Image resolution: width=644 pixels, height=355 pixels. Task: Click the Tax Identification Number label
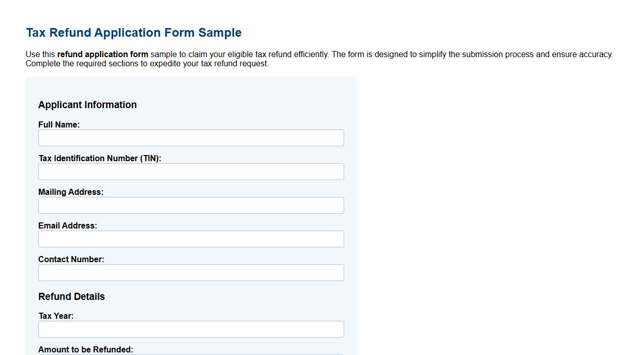pyautogui.click(x=99, y=158)
